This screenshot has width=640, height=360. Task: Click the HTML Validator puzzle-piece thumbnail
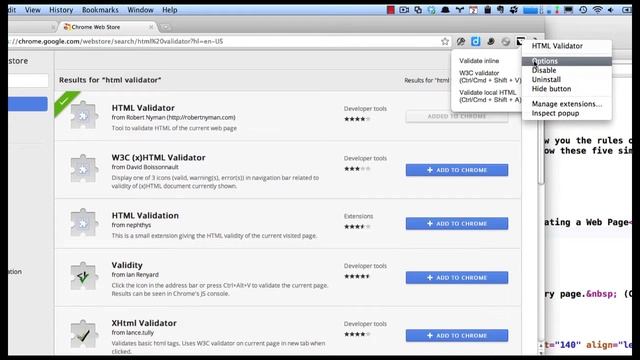pyautogui.click(x=83, y=116)
